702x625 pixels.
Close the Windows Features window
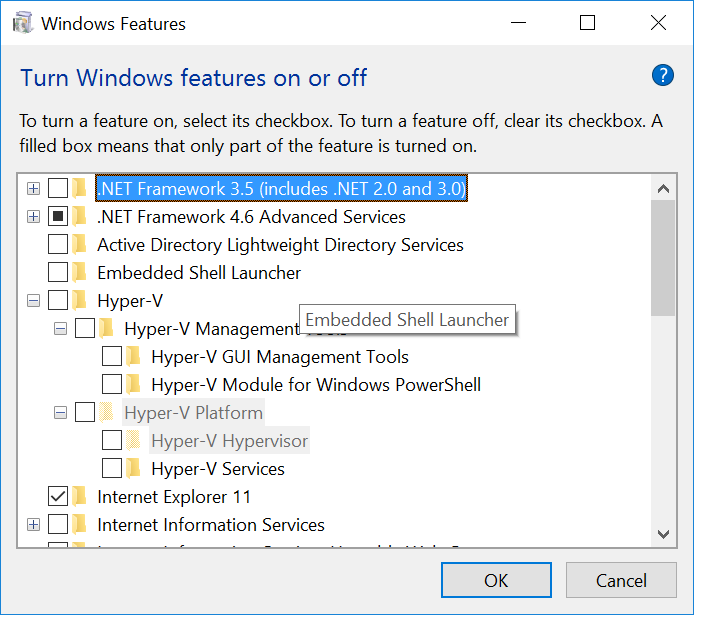coord(658,22)
